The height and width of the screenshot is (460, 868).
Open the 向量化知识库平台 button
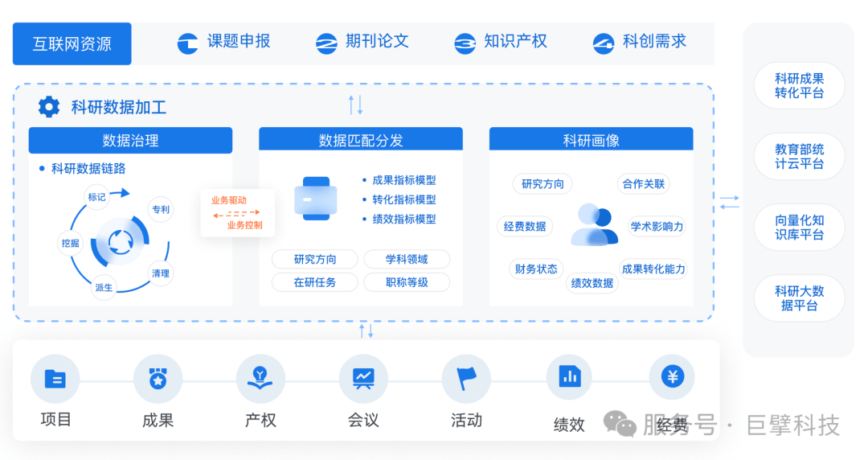pyautogui.click(x=799, y=228)
